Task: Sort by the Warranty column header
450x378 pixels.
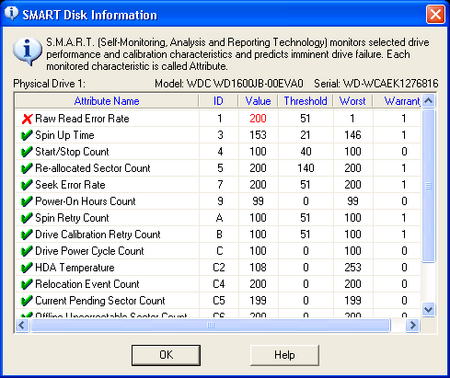Action: click(x=397, y=101)
